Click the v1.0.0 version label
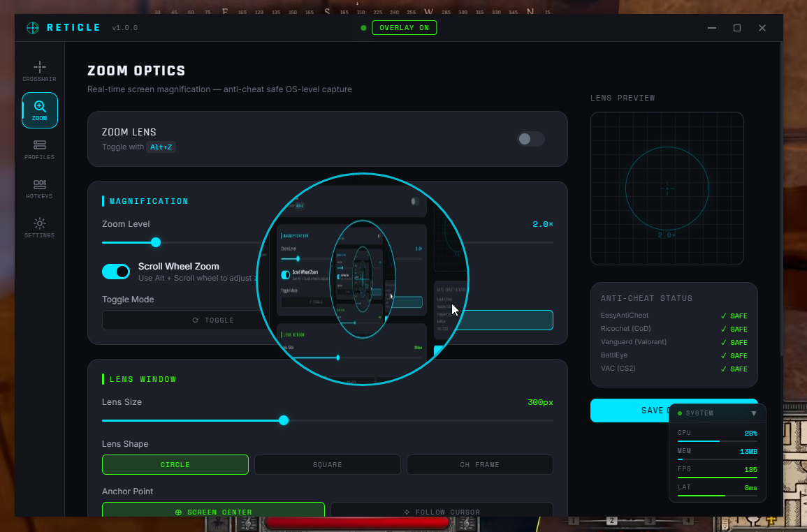 (x=125, y=28)
